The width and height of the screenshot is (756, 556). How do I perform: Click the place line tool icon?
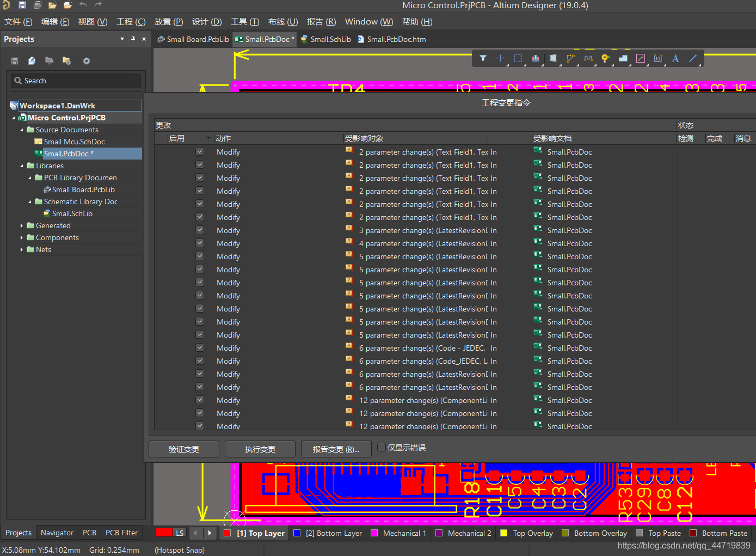click(x=693, y=58)
